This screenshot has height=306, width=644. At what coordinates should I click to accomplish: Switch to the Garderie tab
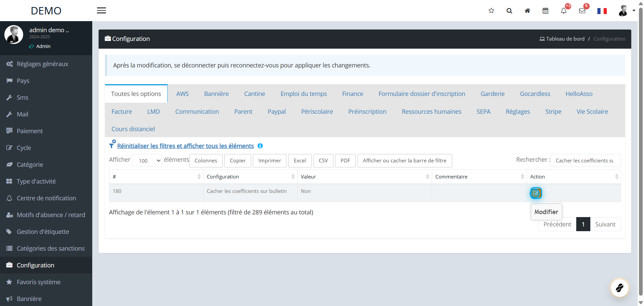[x=492, y=94]
